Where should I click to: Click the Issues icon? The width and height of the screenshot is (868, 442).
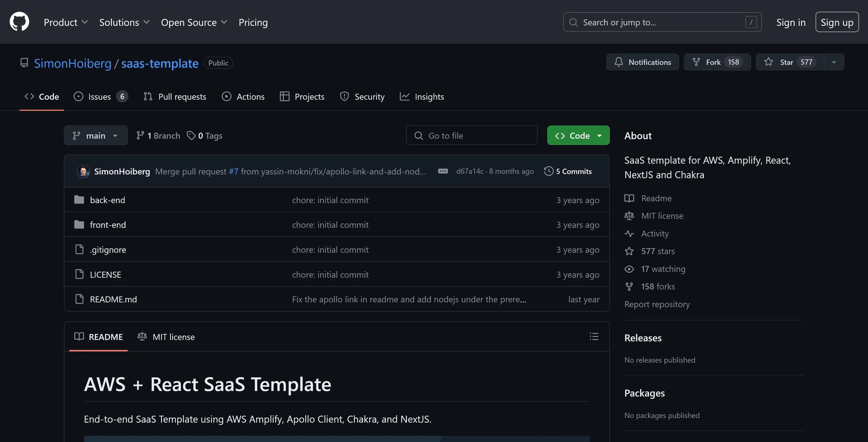click(x=78, y=96)
